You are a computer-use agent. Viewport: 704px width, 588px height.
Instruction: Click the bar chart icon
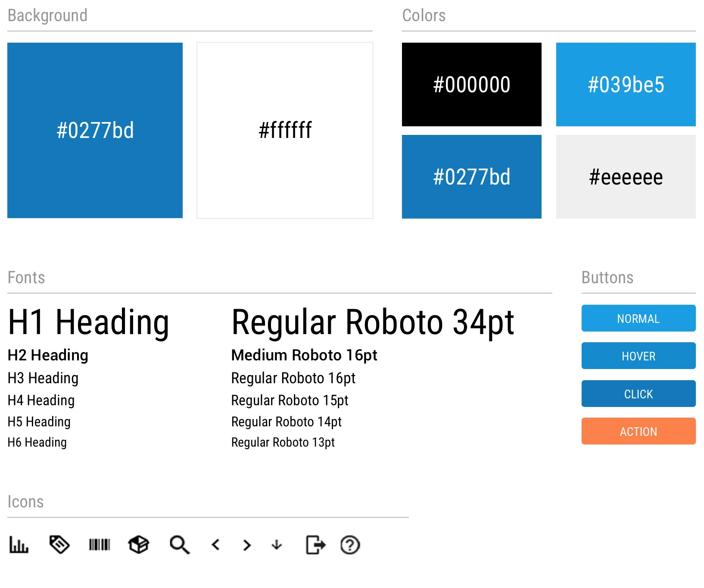tap(19, 545)
